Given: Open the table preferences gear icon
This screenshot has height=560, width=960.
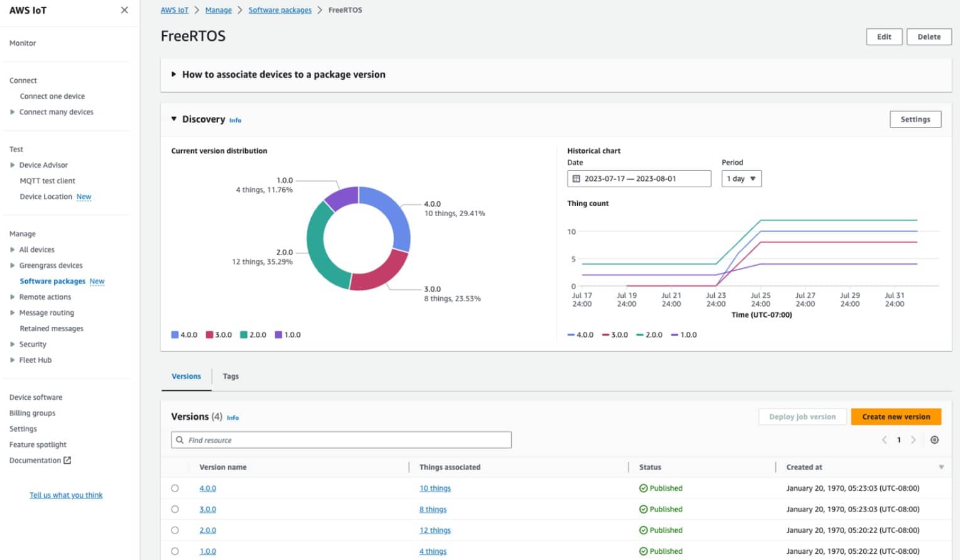Looking at the screenshot, I should point(935,440).
